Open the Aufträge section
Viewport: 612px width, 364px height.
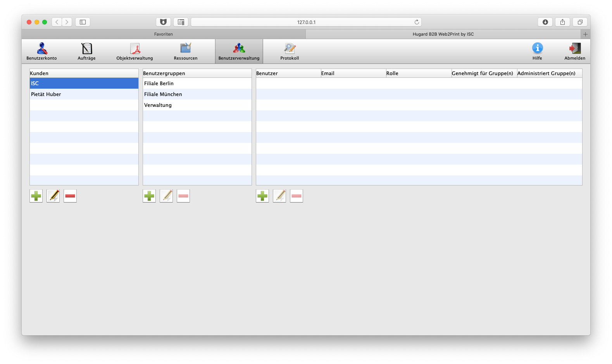(86, 51)
